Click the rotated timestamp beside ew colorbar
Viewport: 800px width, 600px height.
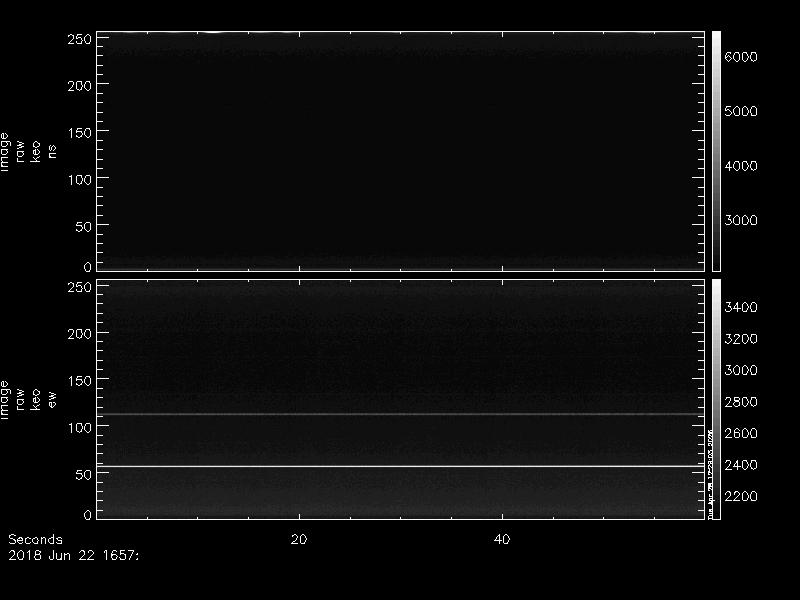[710, 473]
